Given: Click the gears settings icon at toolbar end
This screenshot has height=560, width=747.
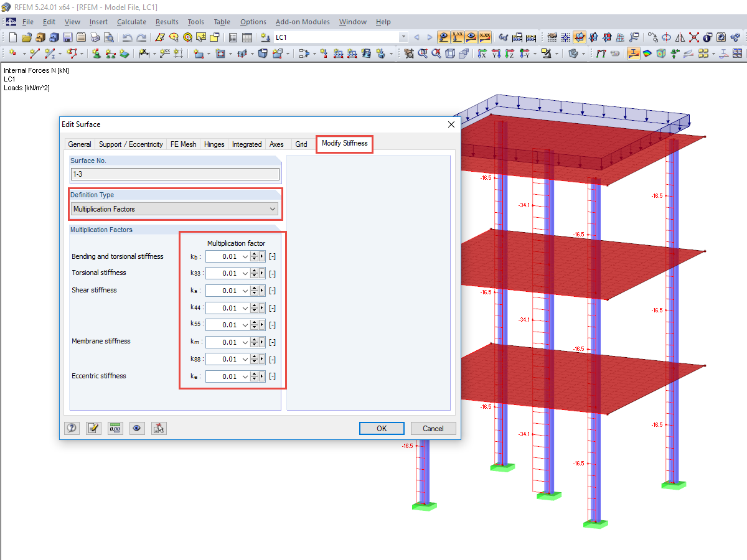Looking at the screenshot, I should pyautogui.click(x=735, y=37).
